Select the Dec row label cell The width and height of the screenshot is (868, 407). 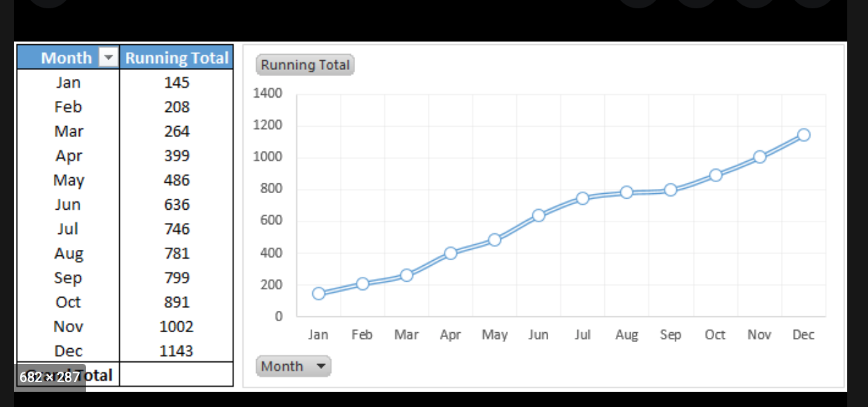pos(69,350)
